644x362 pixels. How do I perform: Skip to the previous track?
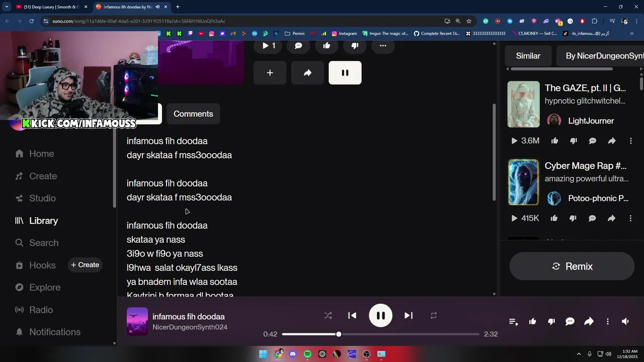(352, 316)
